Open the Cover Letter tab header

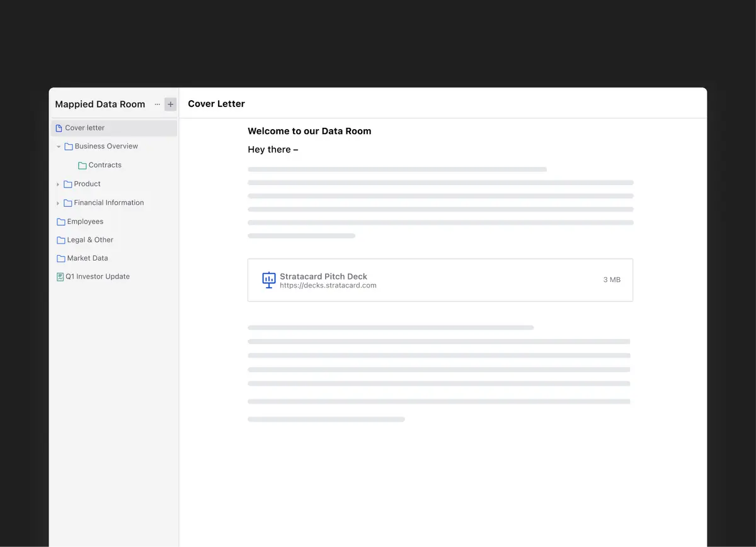216,103
